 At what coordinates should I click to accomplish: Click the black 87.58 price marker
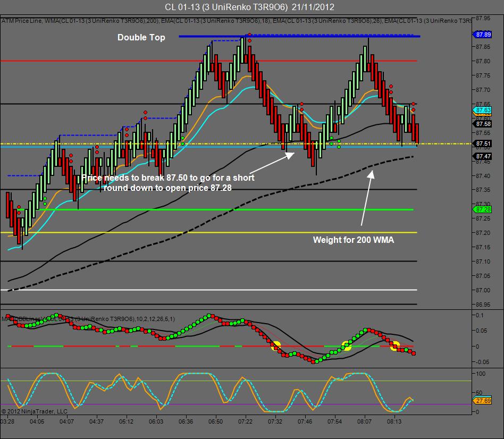(x=482, y=124)
